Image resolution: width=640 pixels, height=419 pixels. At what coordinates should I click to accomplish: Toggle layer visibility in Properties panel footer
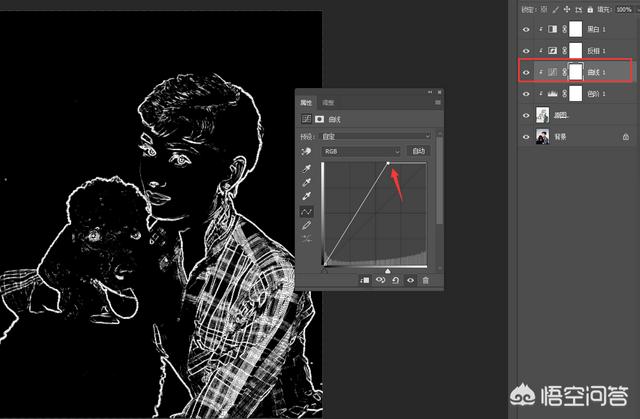coord(411,281)
